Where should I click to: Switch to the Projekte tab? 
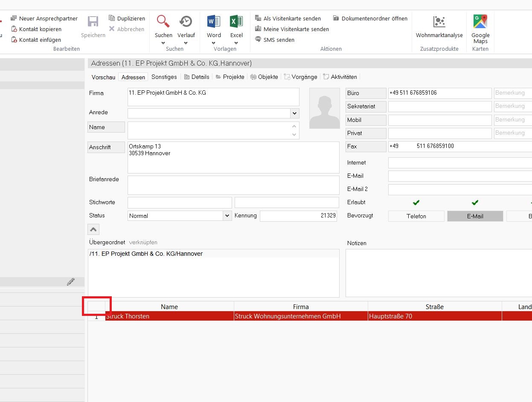(x=230, y=77)
